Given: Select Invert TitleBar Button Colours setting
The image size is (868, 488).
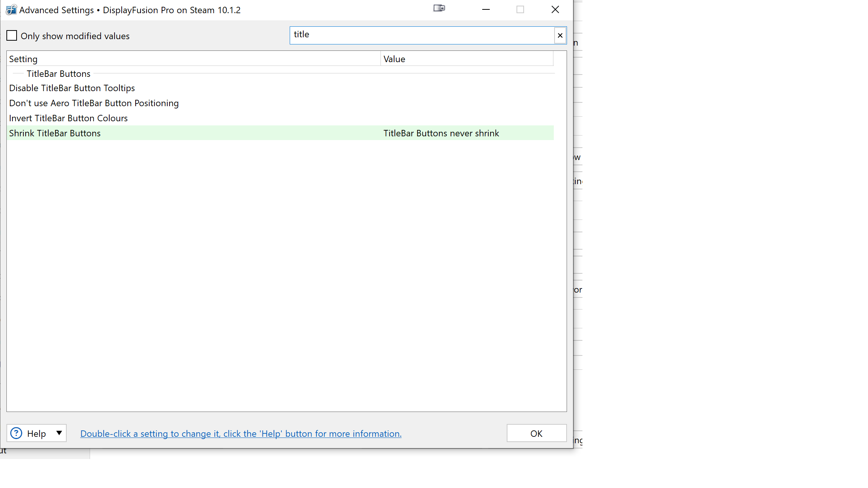Looking at the screenshot, I should pos(68,118).
